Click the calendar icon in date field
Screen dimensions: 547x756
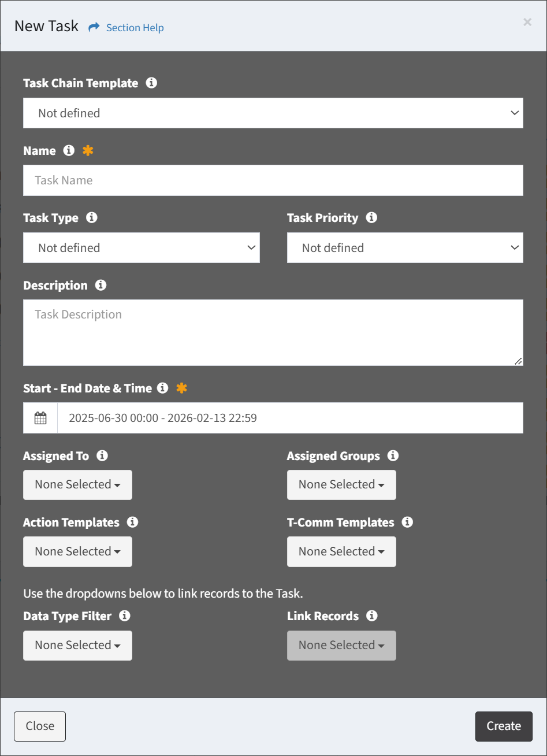coord(40,418)
